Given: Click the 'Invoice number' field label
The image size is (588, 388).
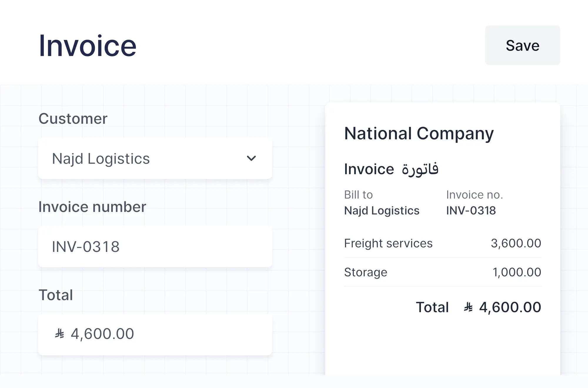Looking at the screenshot, I should pyautogui.click(x=92, y=207).
